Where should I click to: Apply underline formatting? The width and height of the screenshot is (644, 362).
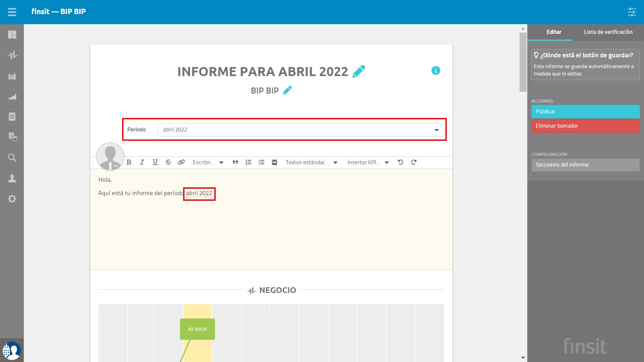coord(155,162)
